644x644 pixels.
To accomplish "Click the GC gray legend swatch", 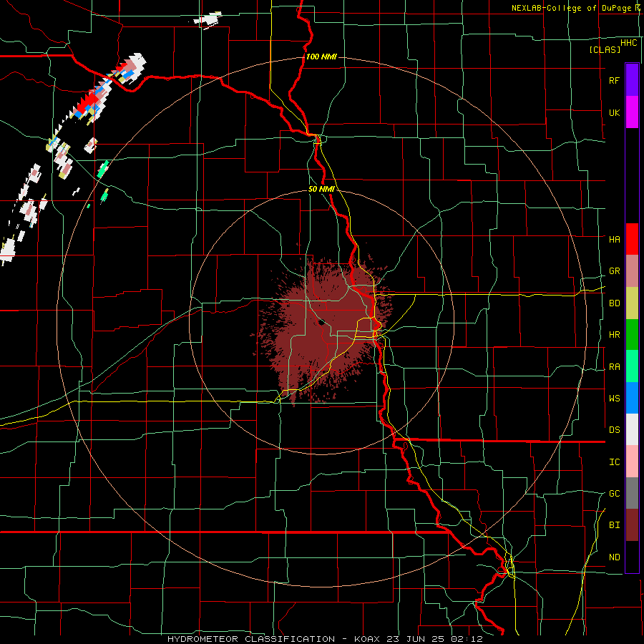I will pos(632,493).
